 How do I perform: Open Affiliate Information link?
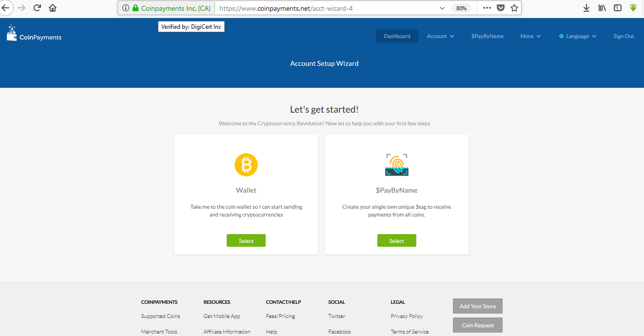click(227, 332)
